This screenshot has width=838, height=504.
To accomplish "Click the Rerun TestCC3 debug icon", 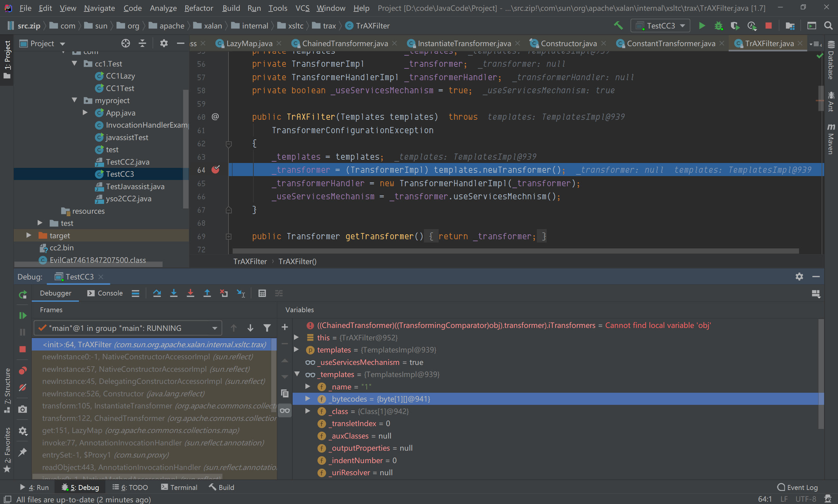I will click(23, 294).
